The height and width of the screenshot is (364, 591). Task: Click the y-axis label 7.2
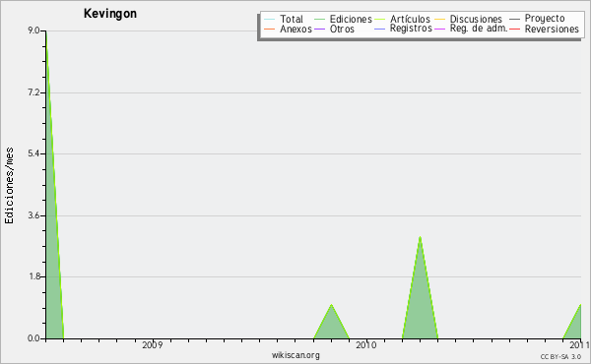[x=33, y=92]
